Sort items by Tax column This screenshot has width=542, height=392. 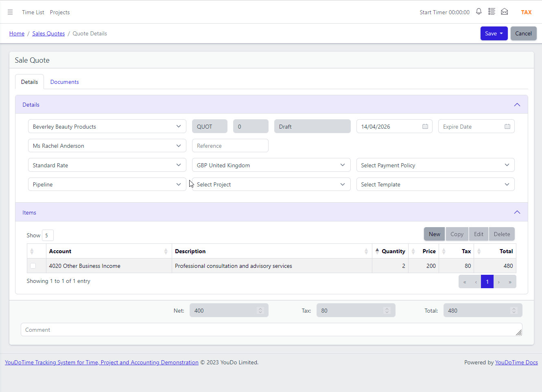456,251
